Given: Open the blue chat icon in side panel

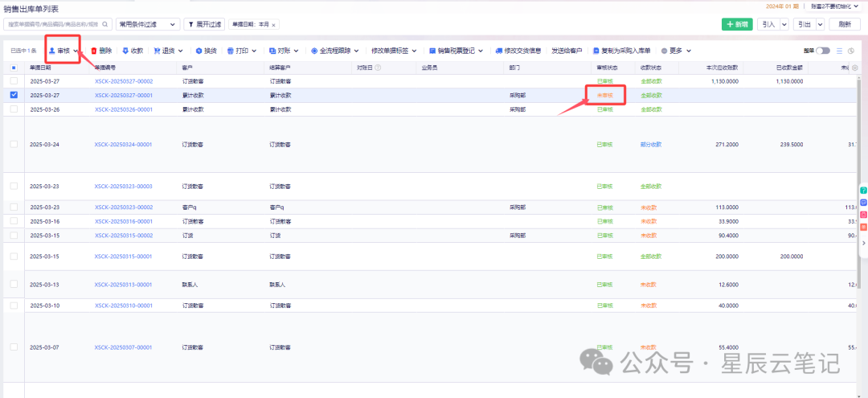Looking at the screenshot, I should click(863, 203).
